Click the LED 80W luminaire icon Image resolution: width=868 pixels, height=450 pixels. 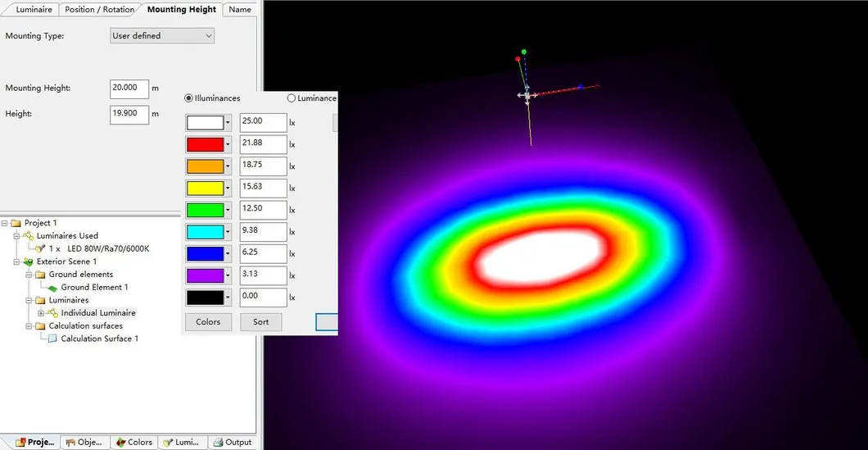40,249
